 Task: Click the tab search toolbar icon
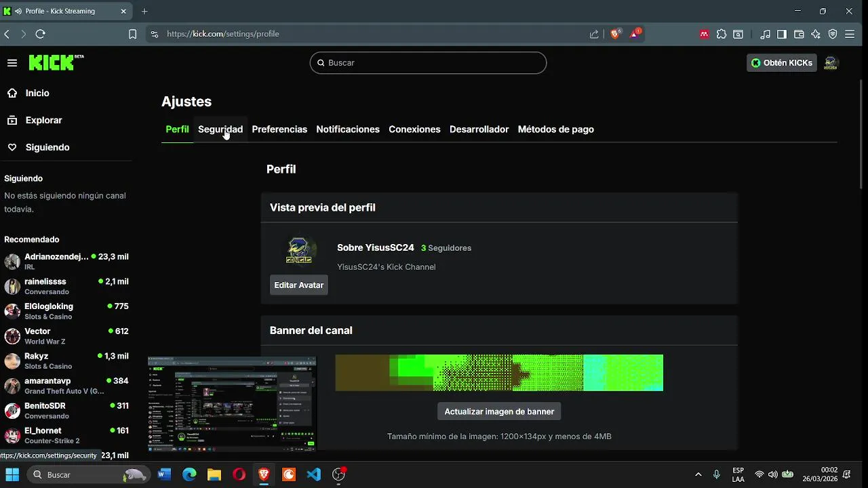tap(738, 34)
